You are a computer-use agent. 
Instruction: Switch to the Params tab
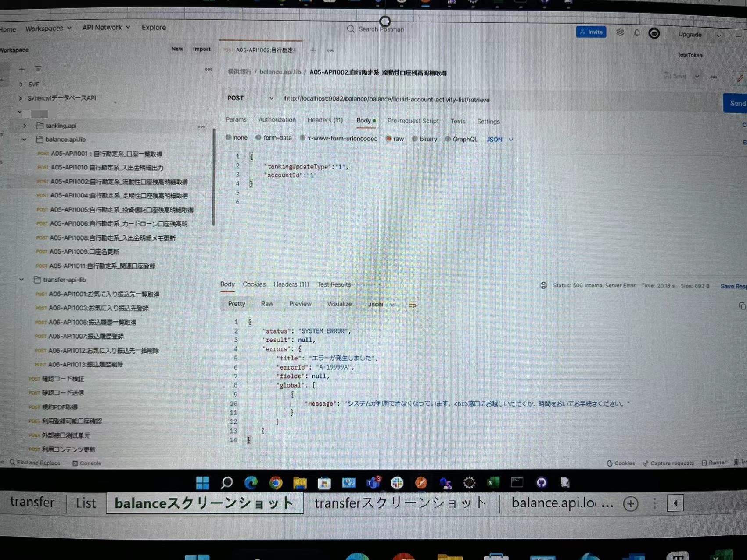point(236,119)
